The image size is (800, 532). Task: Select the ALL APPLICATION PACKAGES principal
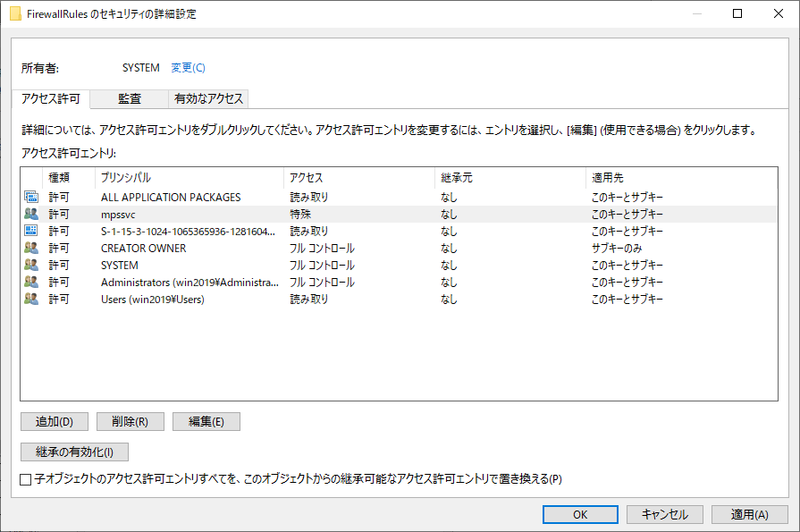(x=171, y=197)
